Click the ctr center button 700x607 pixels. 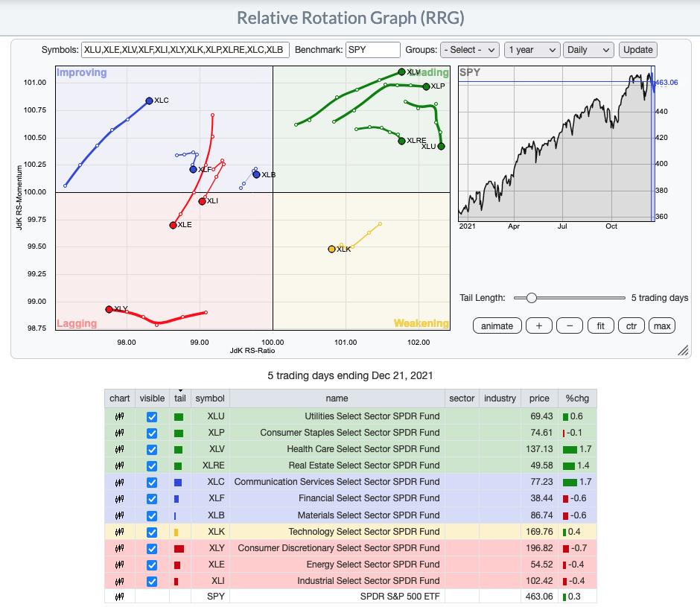point(631,326)
